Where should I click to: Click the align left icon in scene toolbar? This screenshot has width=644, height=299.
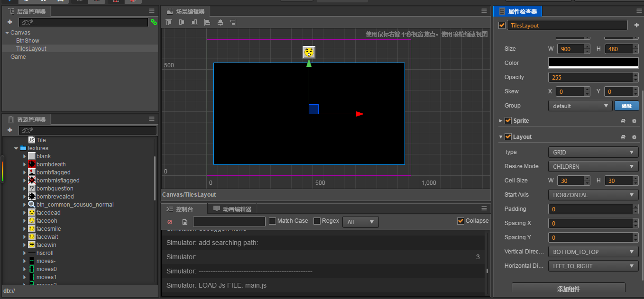[207, 22]
